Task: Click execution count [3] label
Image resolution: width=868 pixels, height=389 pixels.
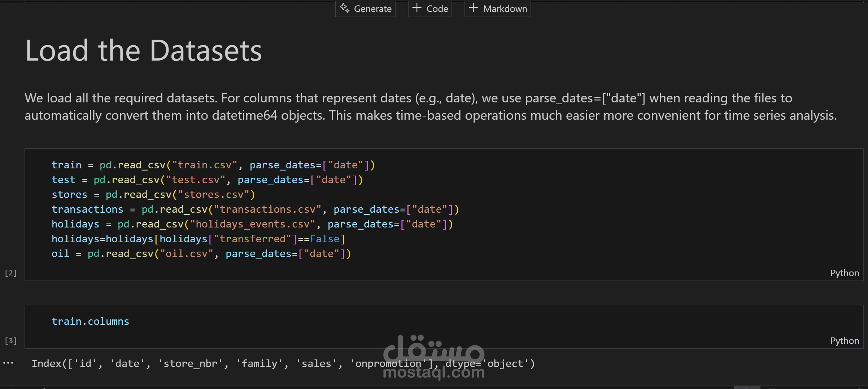Action: click(x=11, y=341)
